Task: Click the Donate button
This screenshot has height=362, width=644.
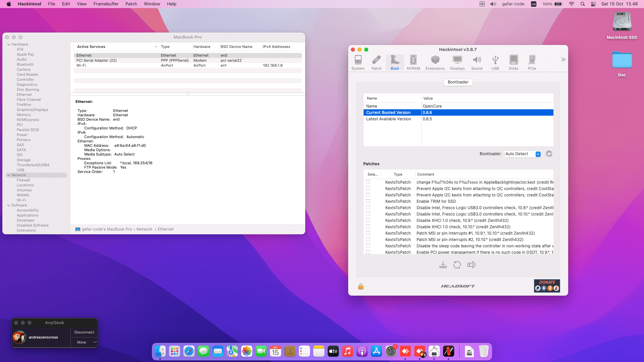Action: 547,286
